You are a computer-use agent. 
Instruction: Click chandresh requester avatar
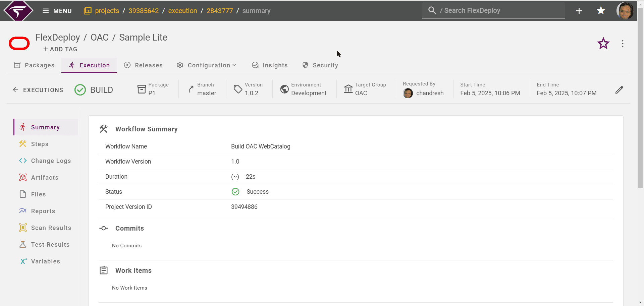pos(408,93)
